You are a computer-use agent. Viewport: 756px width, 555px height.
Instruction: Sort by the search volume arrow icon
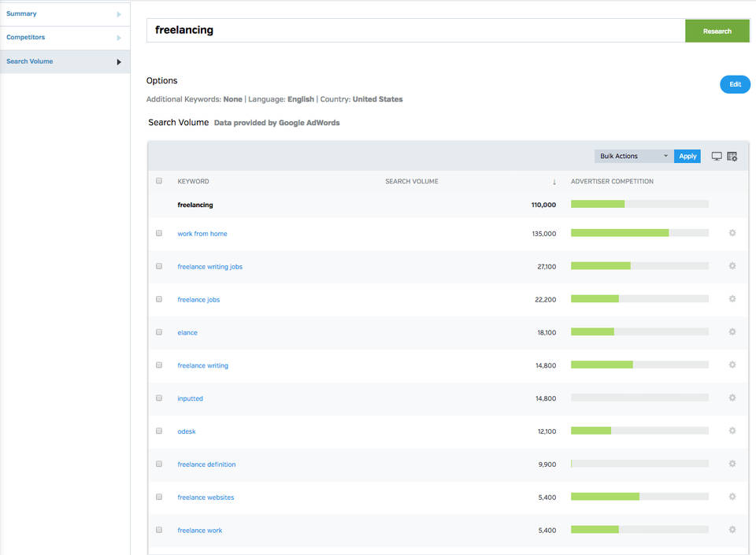[x=554, y=182]
